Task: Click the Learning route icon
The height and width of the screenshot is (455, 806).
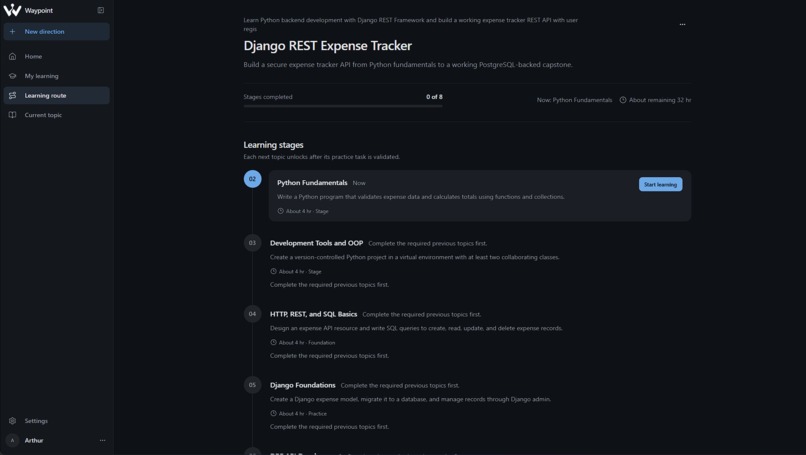Action: (13, 96)
